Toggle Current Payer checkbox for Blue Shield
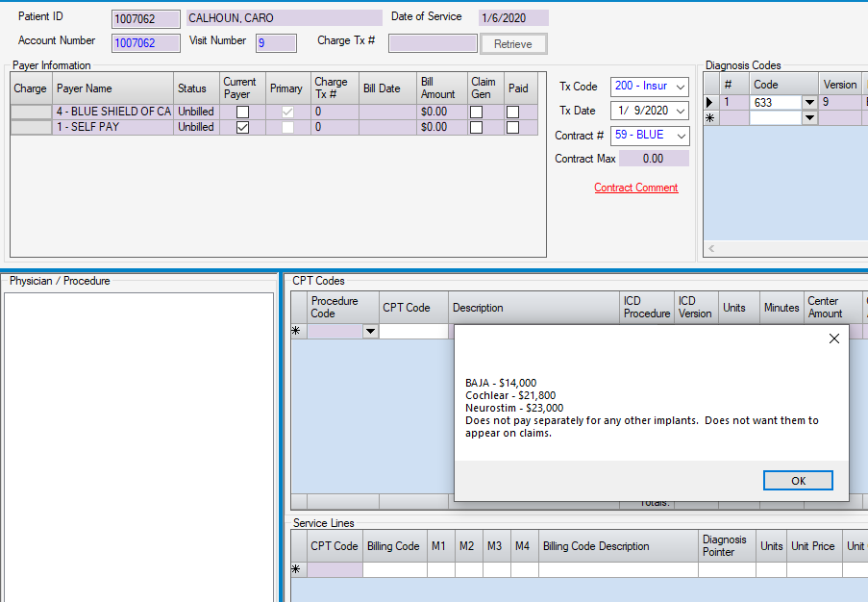 (242, 112)
